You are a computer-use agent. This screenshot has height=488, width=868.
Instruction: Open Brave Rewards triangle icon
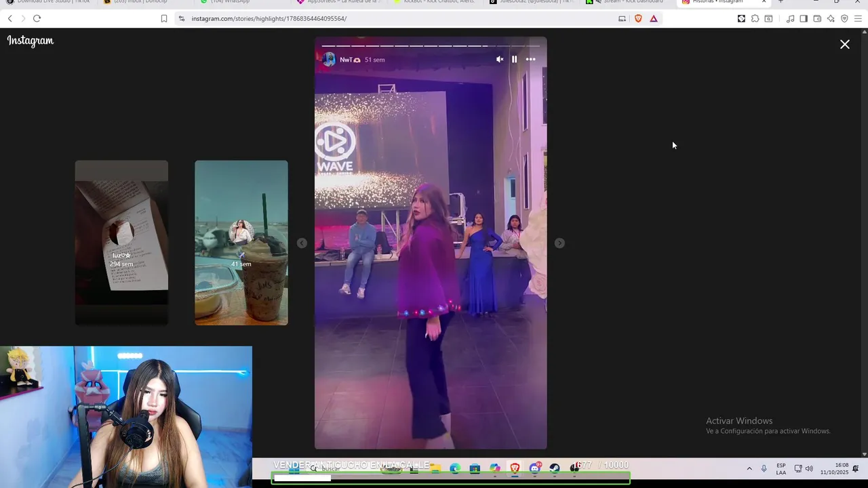(x=654, y=18)
